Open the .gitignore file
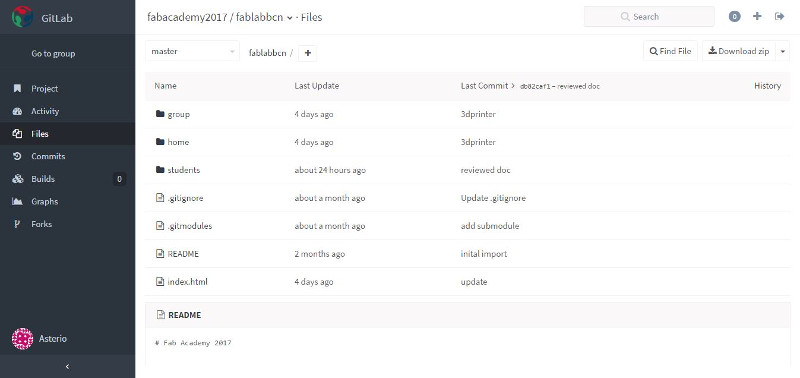The height and width of the screenshot is (378, 800). 185,198
